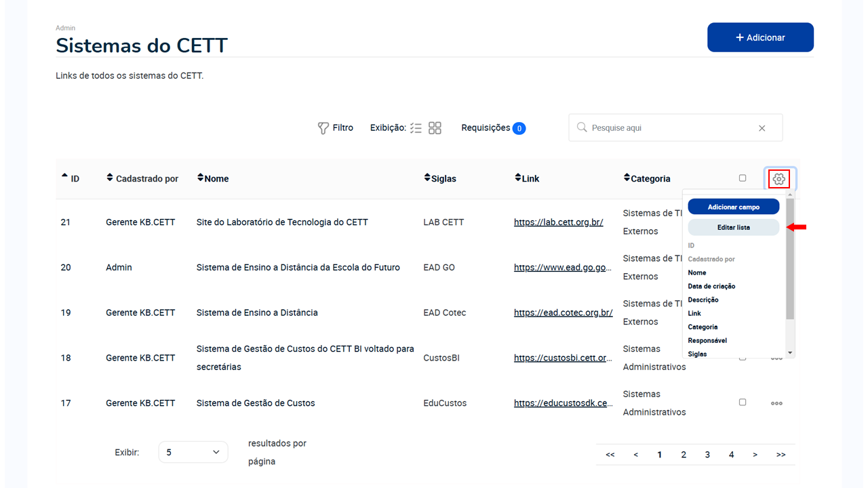Select Data de criação in column list
The height and width of the screenshot is (488, 868).
click(711, 286)
